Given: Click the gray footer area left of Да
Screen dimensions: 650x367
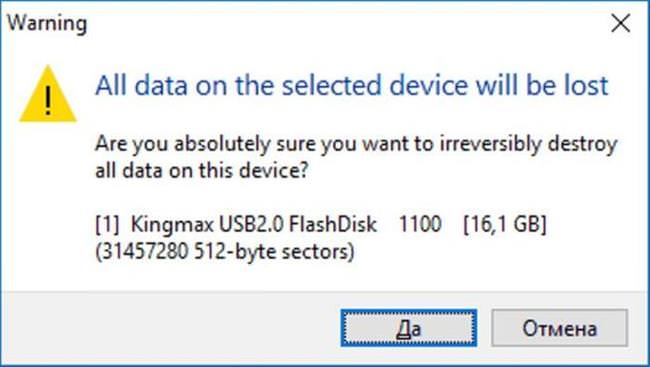Looking at the screenshot, I should point(170,328).
